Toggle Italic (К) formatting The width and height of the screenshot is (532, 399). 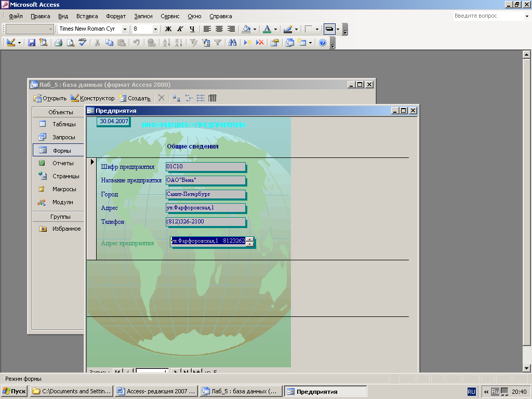[180, 29]
